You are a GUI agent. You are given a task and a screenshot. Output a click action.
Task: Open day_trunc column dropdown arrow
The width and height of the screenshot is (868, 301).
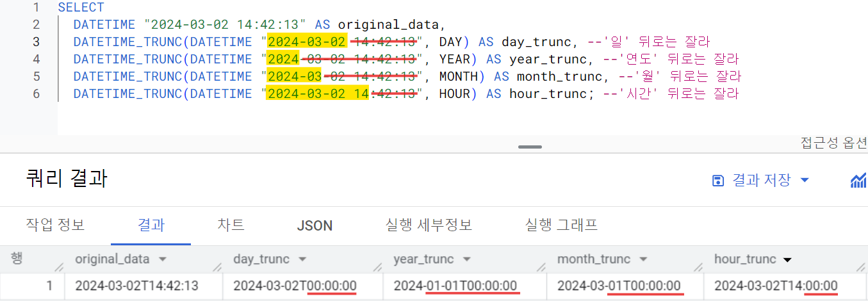302,259
